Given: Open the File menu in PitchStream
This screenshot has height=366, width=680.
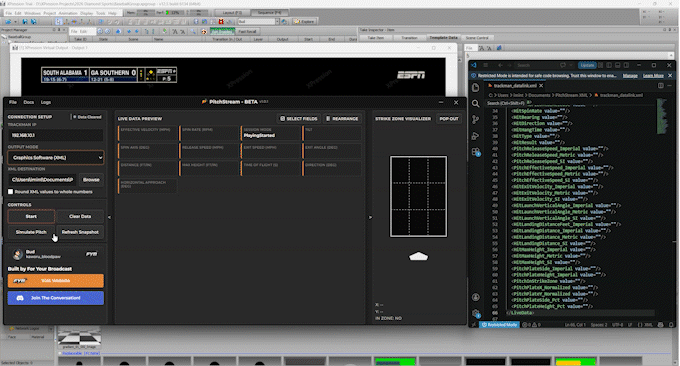Looking at the screenshot, I should coord(13,102).
